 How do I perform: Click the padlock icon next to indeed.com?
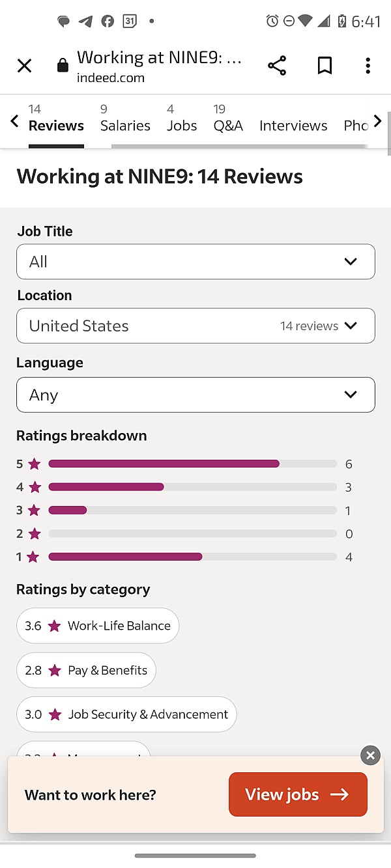63,65
